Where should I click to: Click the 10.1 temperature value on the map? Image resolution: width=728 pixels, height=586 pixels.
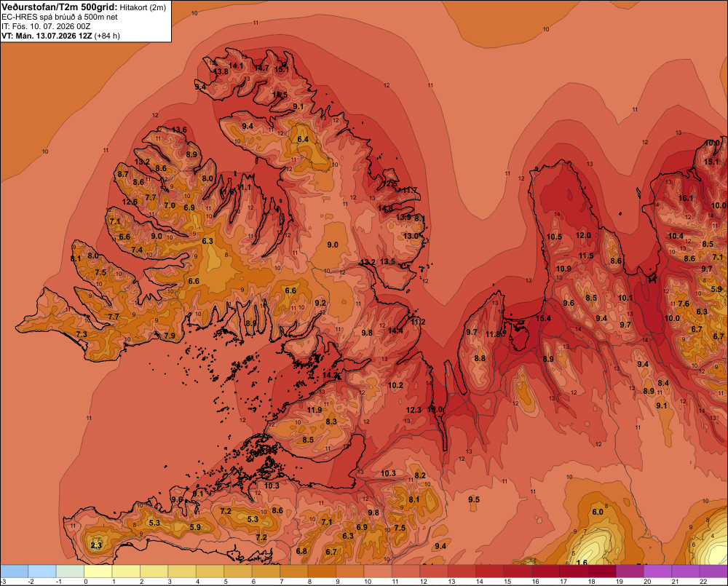pos(625,298)
